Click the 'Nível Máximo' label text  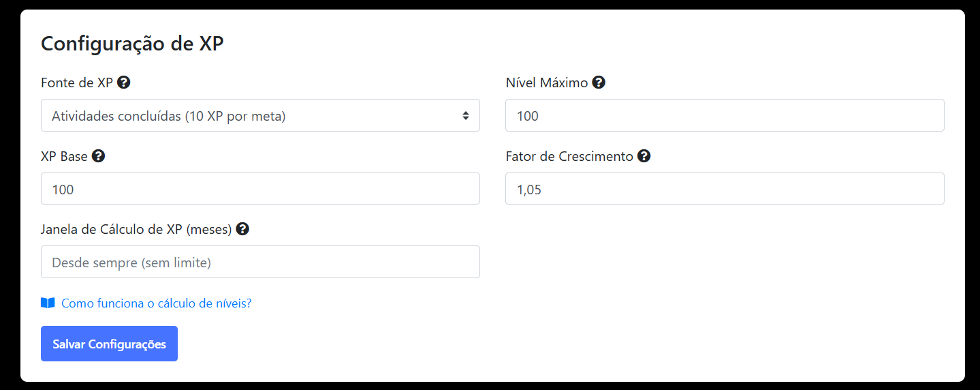click(547, 83)
